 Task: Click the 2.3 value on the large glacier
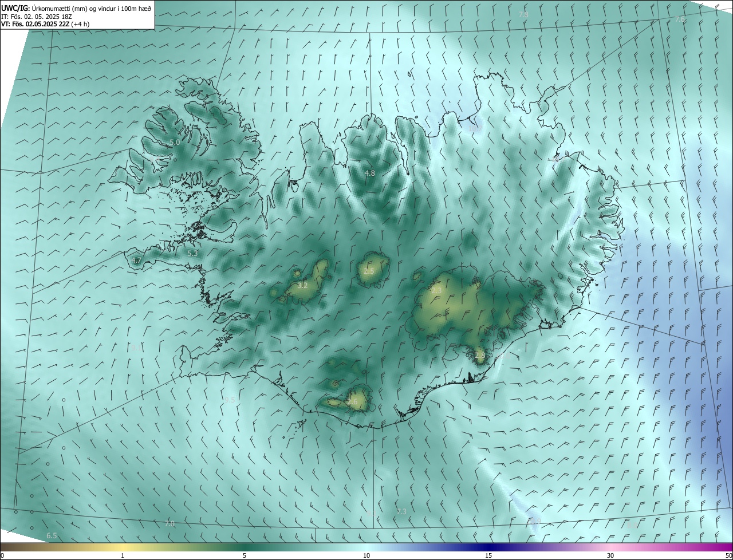point(436,291)
